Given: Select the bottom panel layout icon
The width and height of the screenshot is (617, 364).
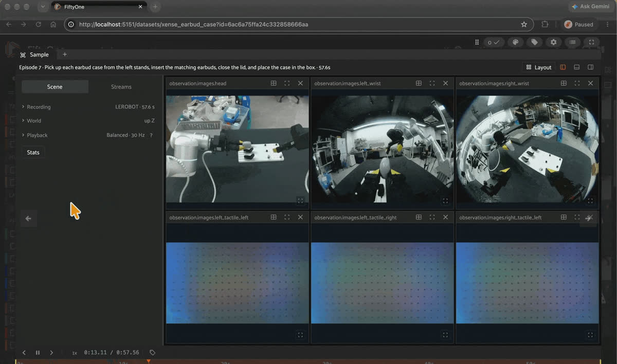Looking at the screenshot, I should click(577, 67).
